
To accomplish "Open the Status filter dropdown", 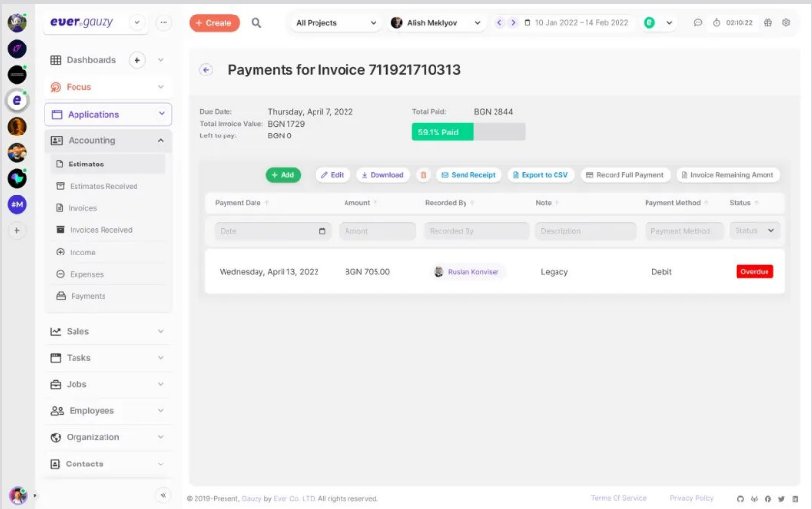I will (755, 231).
